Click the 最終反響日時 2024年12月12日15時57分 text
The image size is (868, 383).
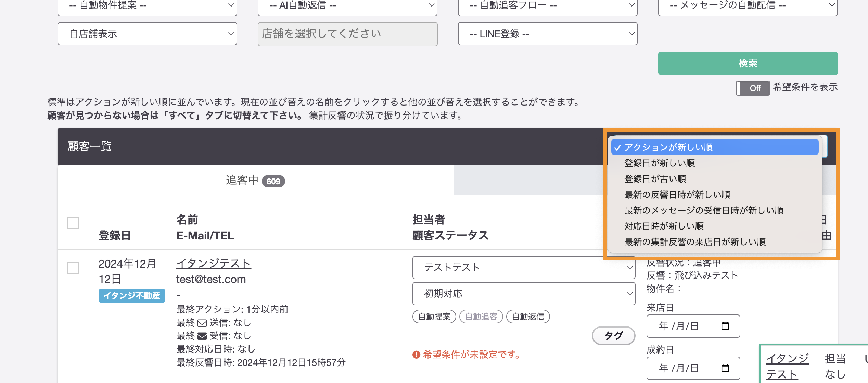pyautogui.click(x=261, y=362)
